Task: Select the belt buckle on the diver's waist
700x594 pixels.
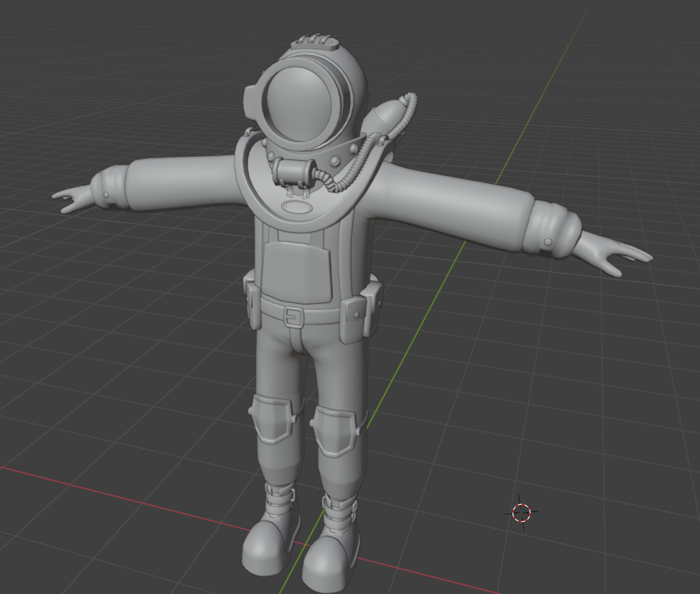Action: click(x=293, y=318)
